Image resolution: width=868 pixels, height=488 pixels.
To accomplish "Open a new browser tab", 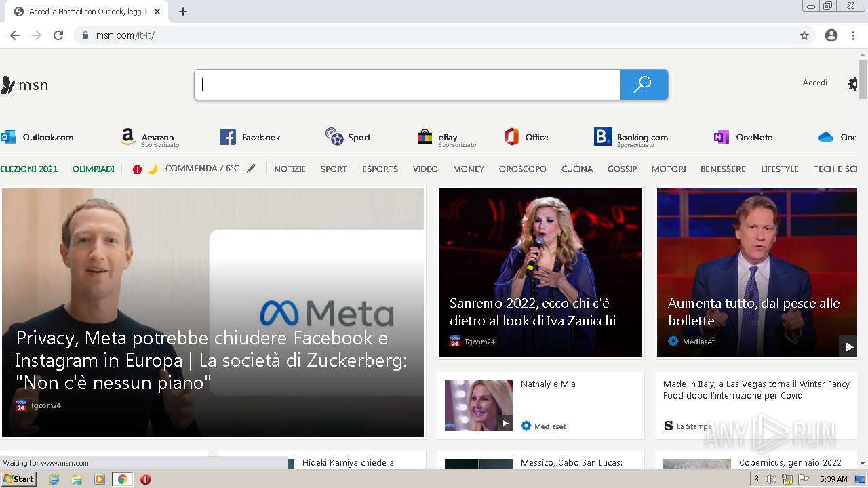I will click(x=183, y=12).
